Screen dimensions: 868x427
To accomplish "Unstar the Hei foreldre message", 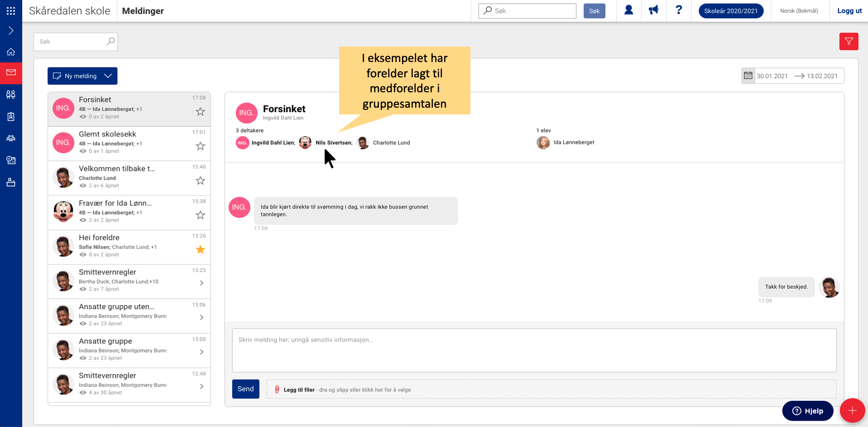I will click(200, 250).
